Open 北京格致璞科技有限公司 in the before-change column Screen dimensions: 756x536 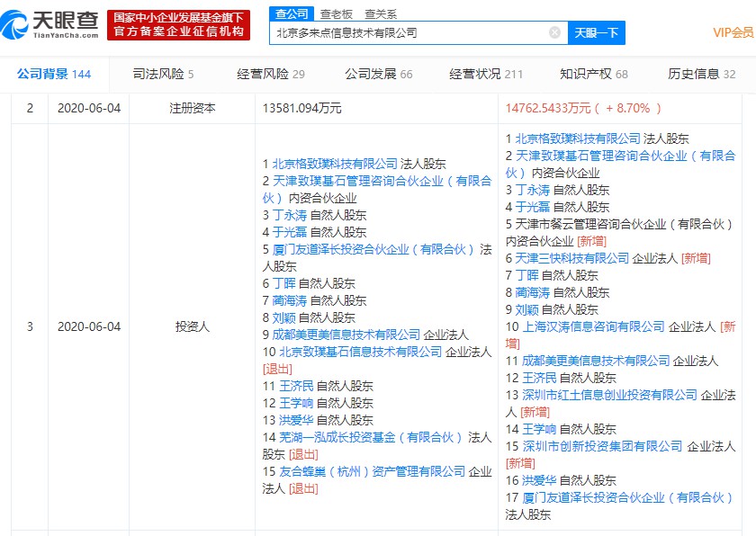coord(335,164)
